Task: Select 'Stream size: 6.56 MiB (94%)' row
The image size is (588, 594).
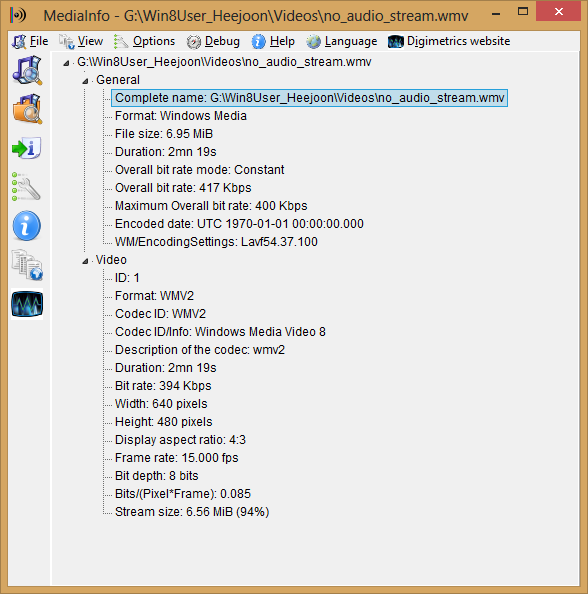Action: click(192, 512)
